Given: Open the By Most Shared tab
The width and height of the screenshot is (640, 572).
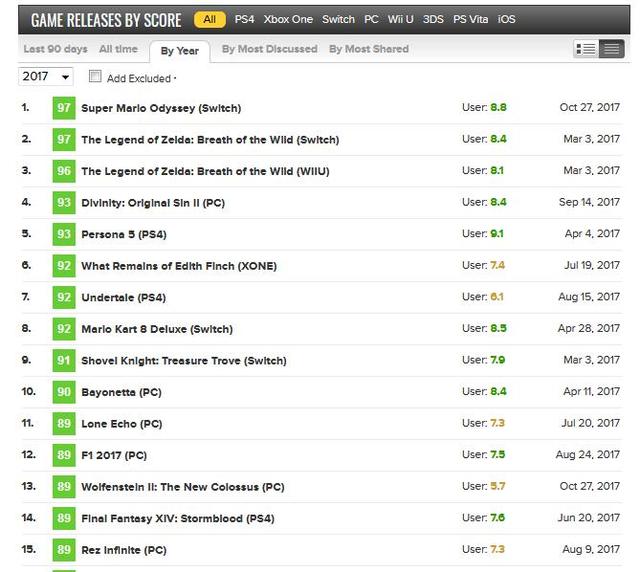Looking at the screenshot, I should (369, 49).
